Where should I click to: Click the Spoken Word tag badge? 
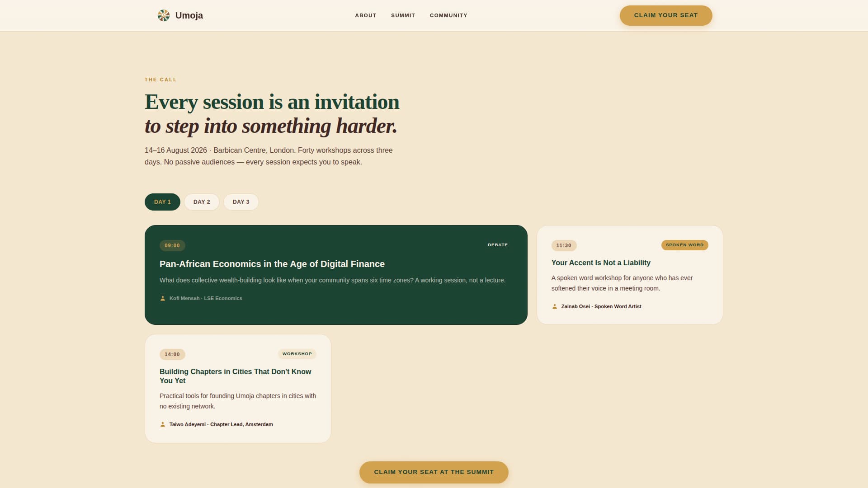[x=684, y=245]
